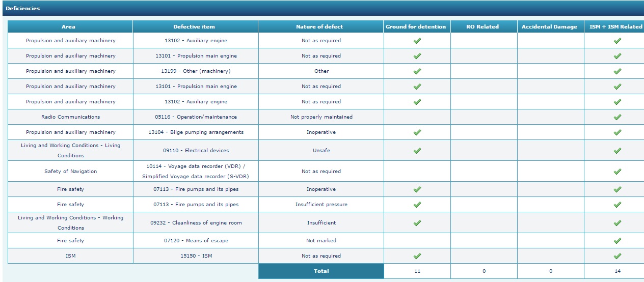Select the Inoperative cell in Bilge pumping row
The height and width of the screenshot is (282, 644).
click(321, 132)
